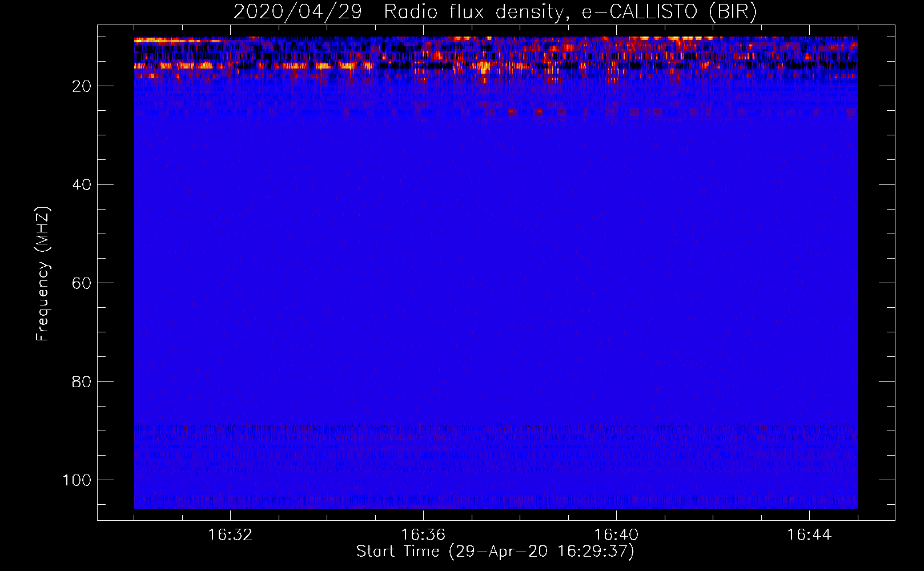924x571 pixels.
Task: Click the frequency tick label "80"
Action: 82,382
